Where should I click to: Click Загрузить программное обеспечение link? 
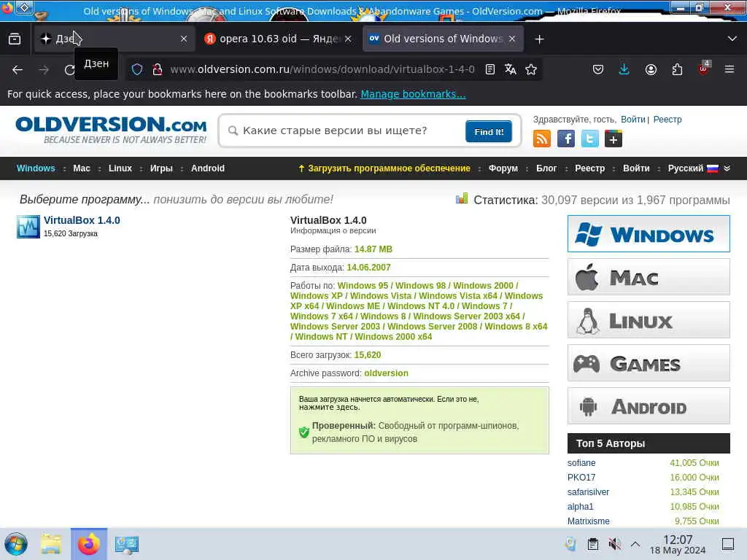pos(384,168)
